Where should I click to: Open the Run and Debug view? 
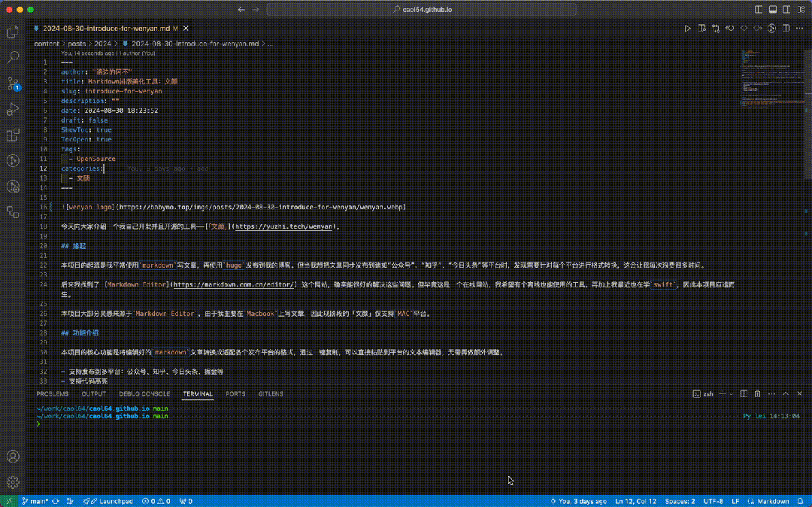[x=13, y=109]
